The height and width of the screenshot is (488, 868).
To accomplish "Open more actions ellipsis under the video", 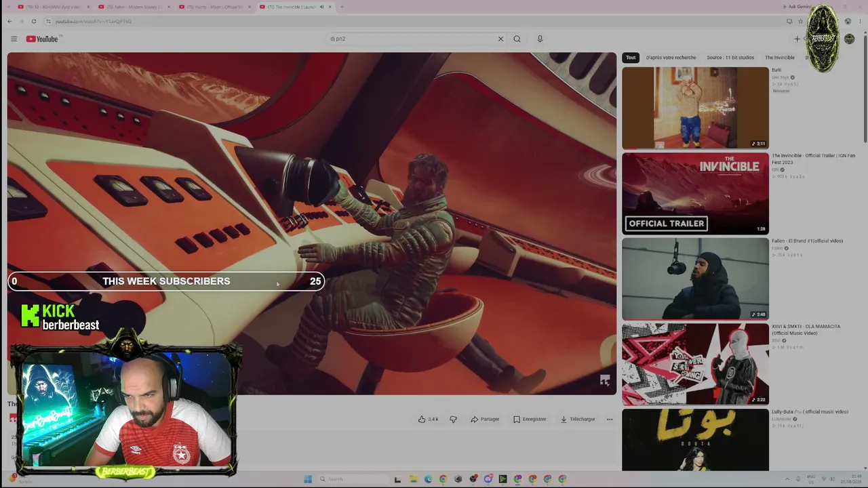I will tap(610, 419).
